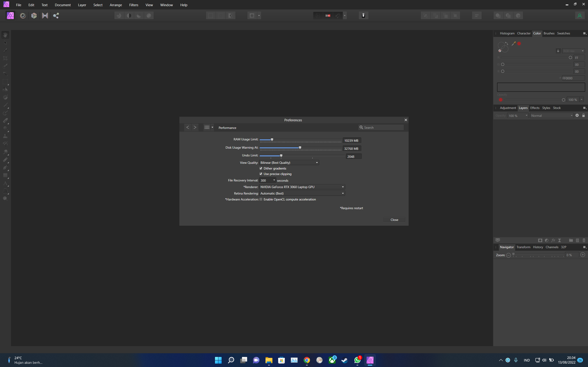Open the Develop Persona icon
The image size is (588, 367).
(x=34, y=16)
